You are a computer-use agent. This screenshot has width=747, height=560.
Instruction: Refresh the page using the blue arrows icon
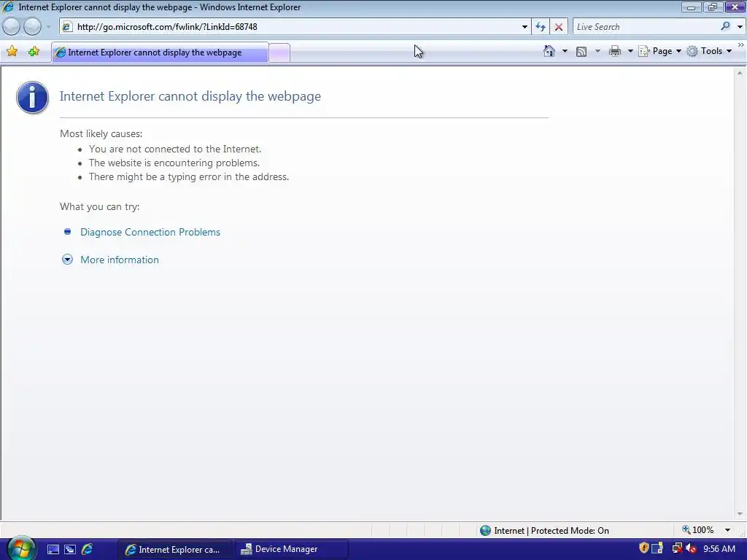[541, 27]
